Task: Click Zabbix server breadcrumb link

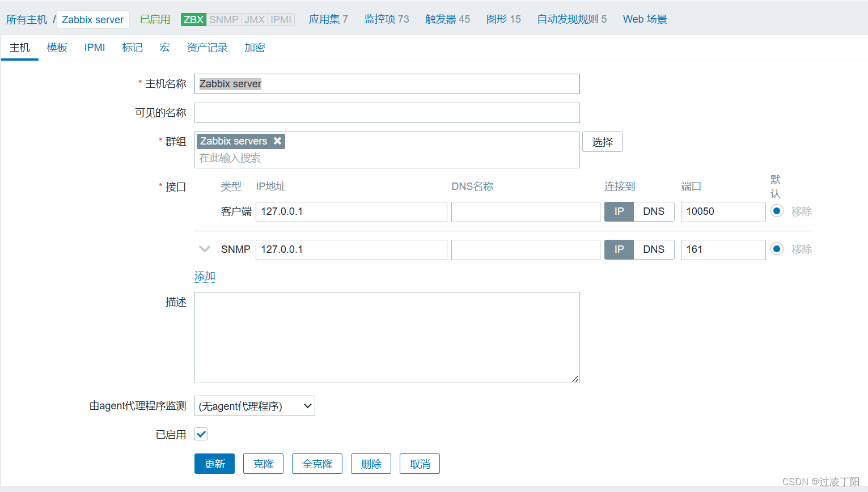Action: [x=92, y=19]
